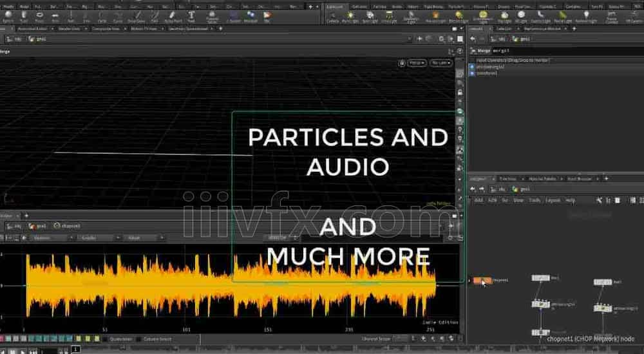Add an Area Light from the shelf

click(x=388, y=17)
